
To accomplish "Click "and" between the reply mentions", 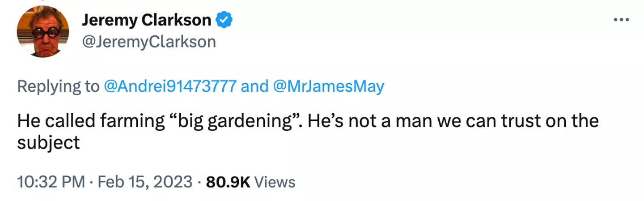I will 255,86.
